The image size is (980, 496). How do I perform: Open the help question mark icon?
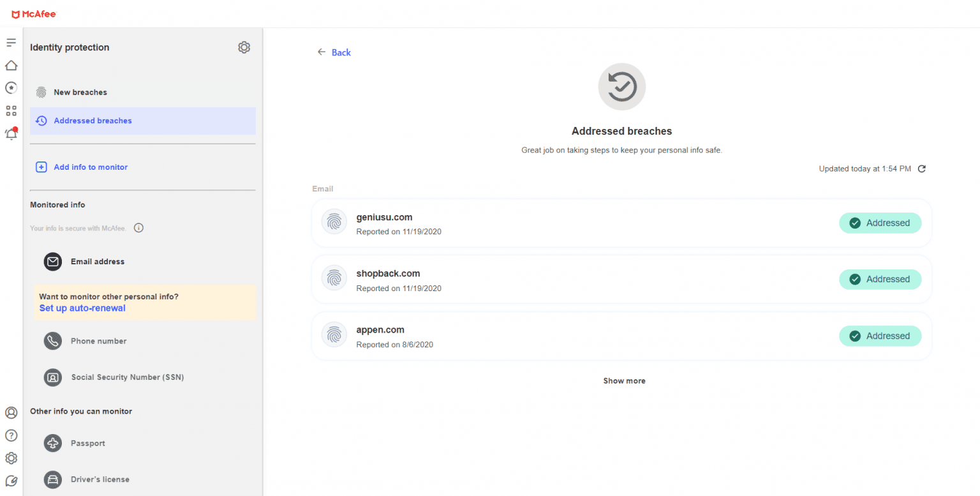coord(11,435)
